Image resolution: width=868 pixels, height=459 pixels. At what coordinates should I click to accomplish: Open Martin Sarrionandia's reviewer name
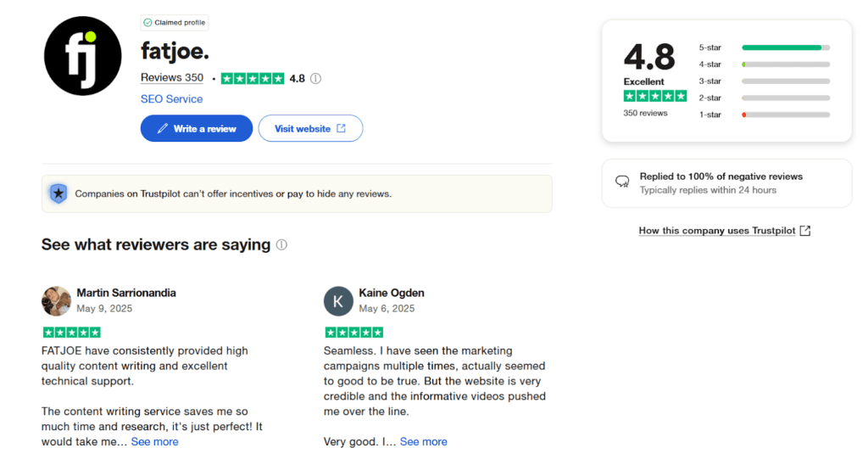[126, 293]
